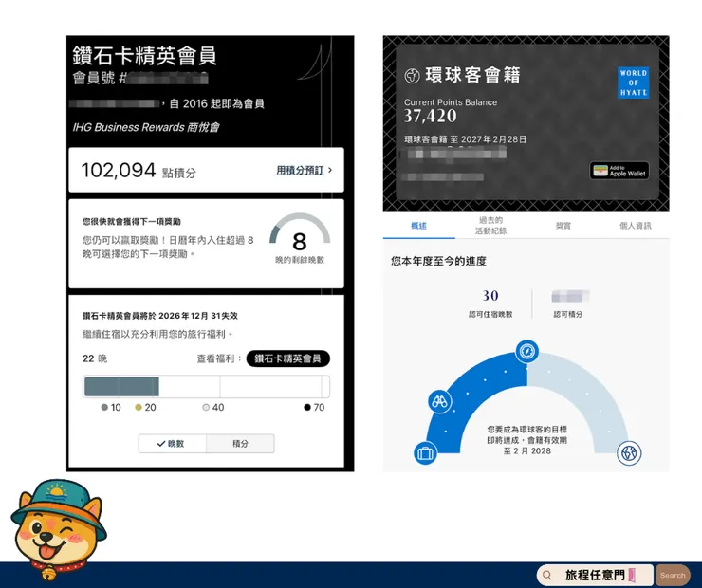702x588 pixels.
Task: Open the 過去的活動紀錄 tab
Action: (490, 226)
